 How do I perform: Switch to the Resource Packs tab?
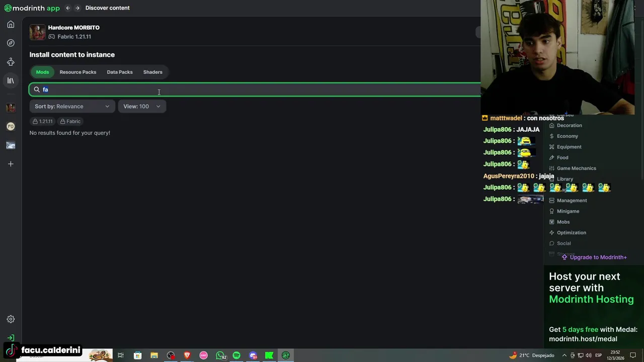[78, 72]
